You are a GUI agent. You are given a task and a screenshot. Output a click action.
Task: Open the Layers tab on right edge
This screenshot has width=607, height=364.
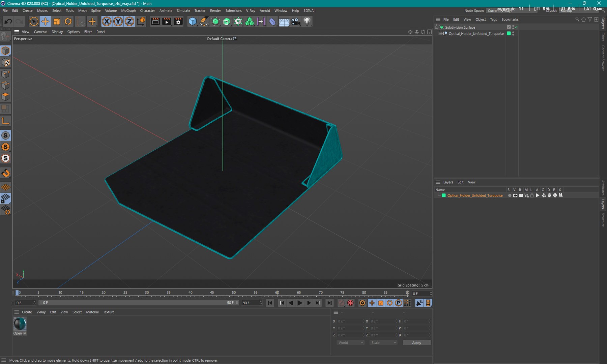click(x=603, y=204)
